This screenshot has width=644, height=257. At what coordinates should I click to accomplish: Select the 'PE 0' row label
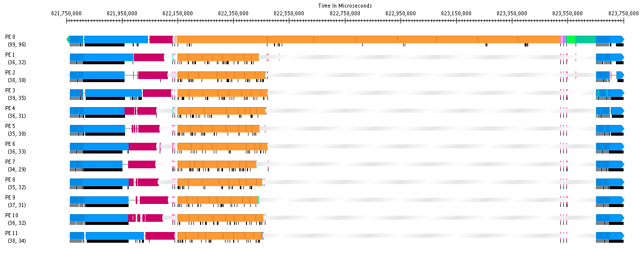pos(11,37)
